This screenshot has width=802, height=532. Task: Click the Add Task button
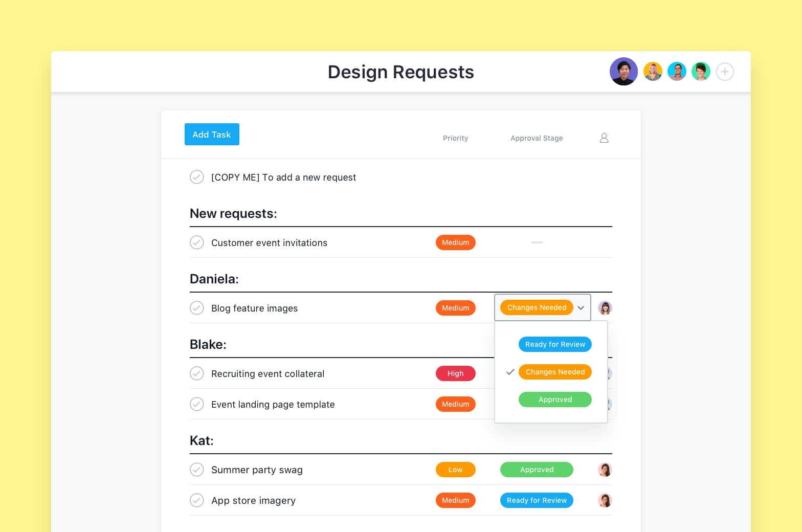[212, 135]
